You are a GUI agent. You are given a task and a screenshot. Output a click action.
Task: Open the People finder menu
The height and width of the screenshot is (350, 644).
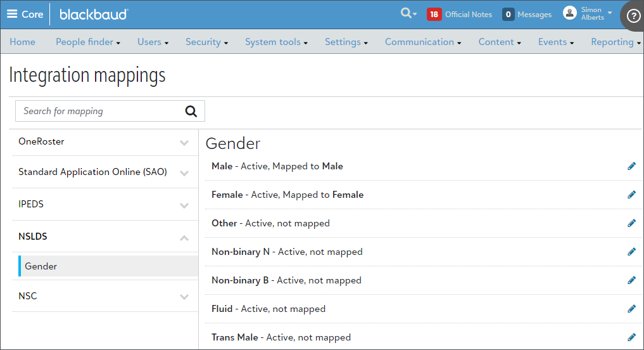tap(88, 42)
